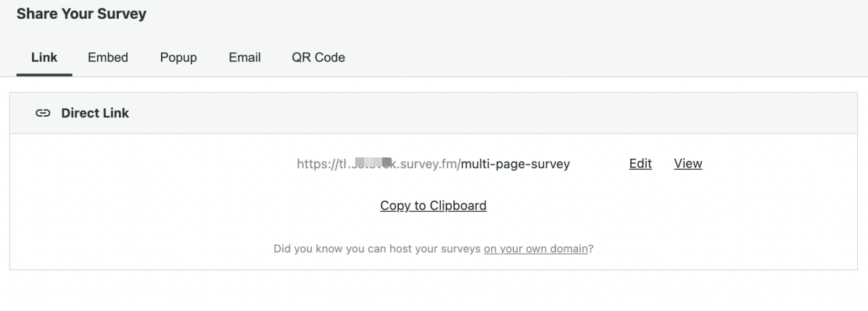Click the word 'Survey' in the page heading
This screenshot has width=868, height=311.
pos(126,14)
